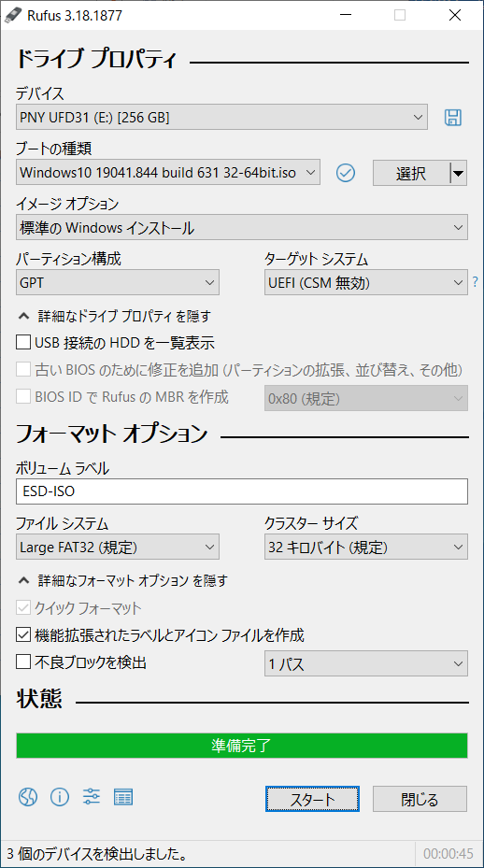Click the スタート button
The width and height of the screenshot is (484, 868).
[312, 800]
